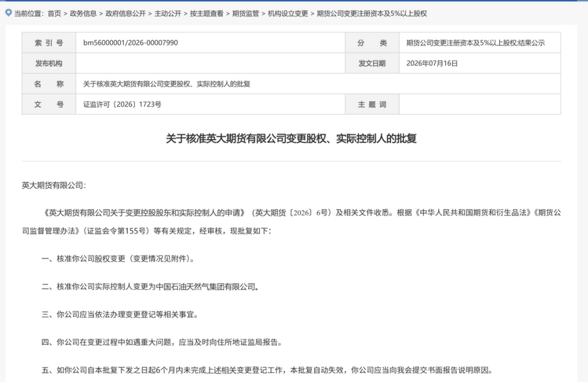Viewport: 588px width, 382px height.
Task: Open 政务信息 breadcrumb link
Action: (x=83, y=14)
